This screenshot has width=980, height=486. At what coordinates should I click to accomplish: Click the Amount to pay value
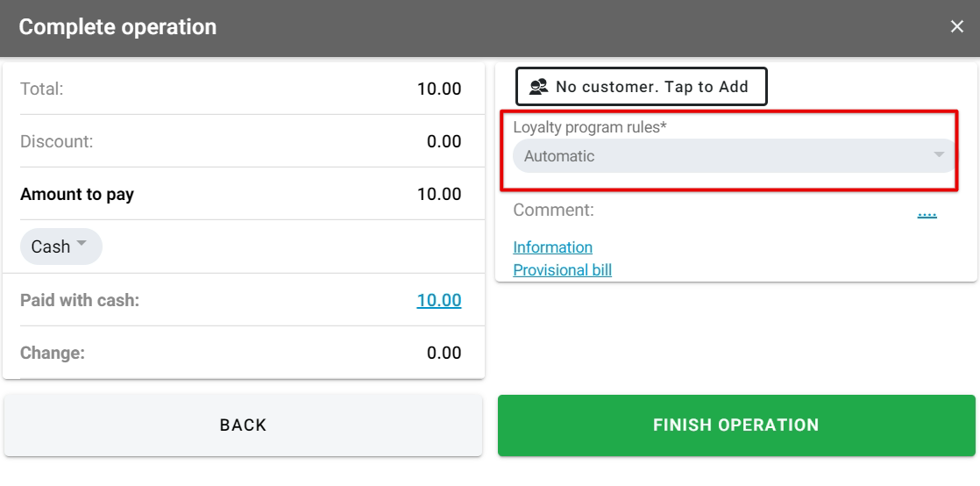click(x=438, y=194)
